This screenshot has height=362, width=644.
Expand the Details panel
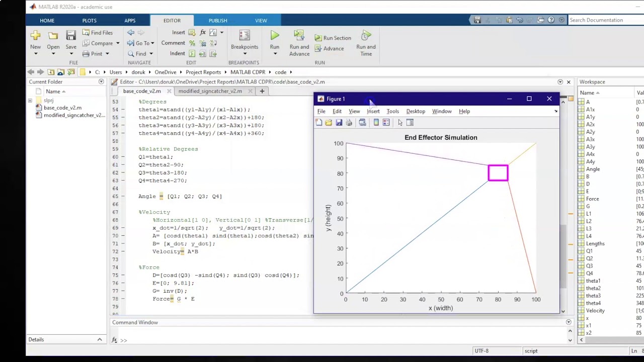(100, 339)
